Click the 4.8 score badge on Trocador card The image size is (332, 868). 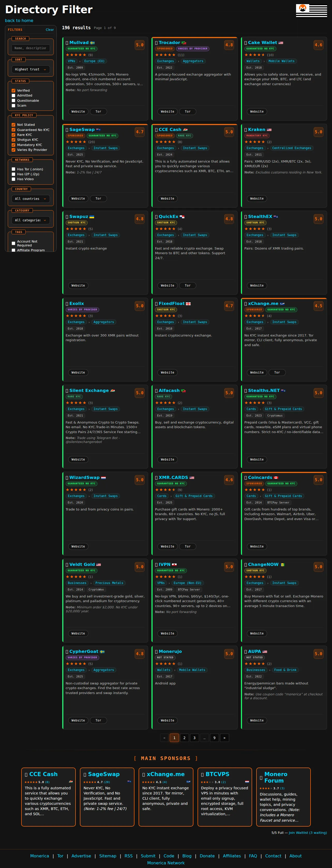(x=229, y=45)
